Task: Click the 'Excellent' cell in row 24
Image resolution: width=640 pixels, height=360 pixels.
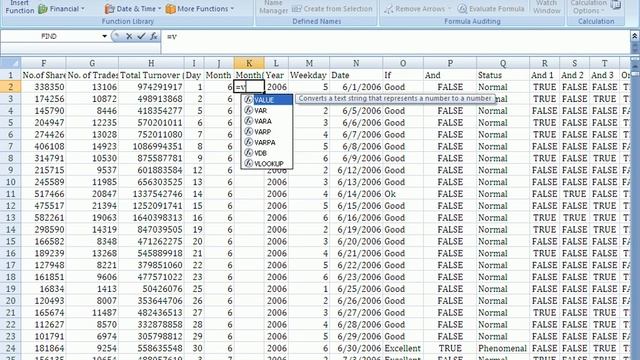Action: pos(403,348)
